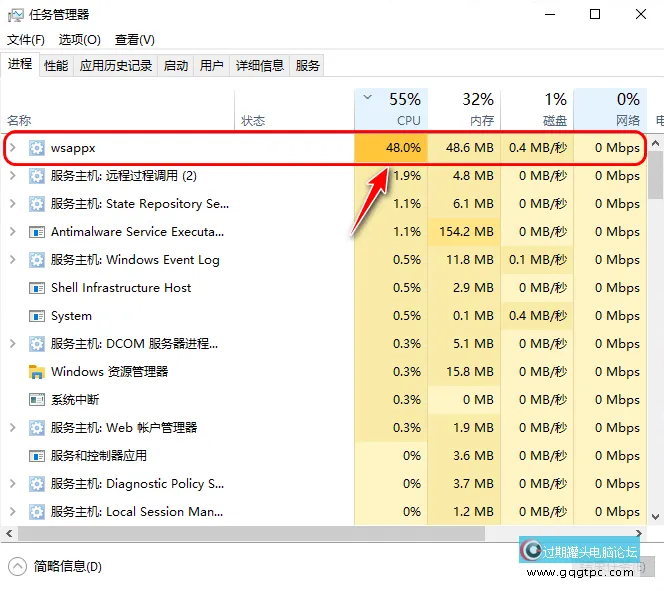Expand the Local Session Manager service host
664x591 pixels.
[13, 511]
